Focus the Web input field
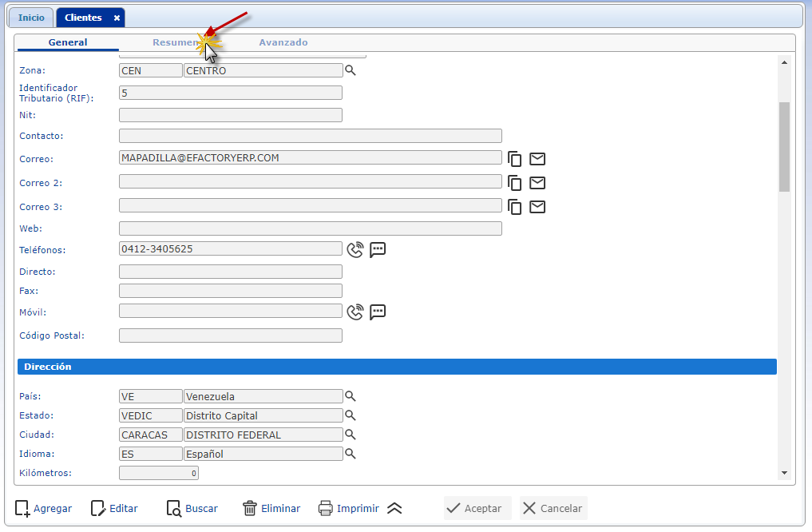This screenshot has width=812, height=532. tap(311, 228)
